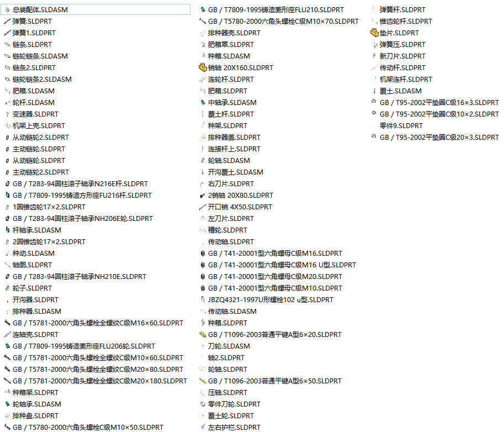Select file 轴图.SLDPRT
Screen dimensions: 504x432
coord(32,265)
